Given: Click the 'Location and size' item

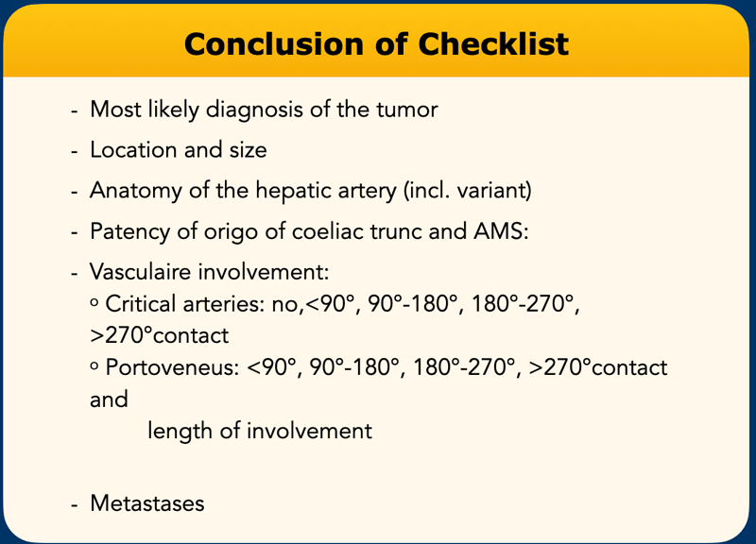Looking at the screenshot, I should tap(179, 150).
